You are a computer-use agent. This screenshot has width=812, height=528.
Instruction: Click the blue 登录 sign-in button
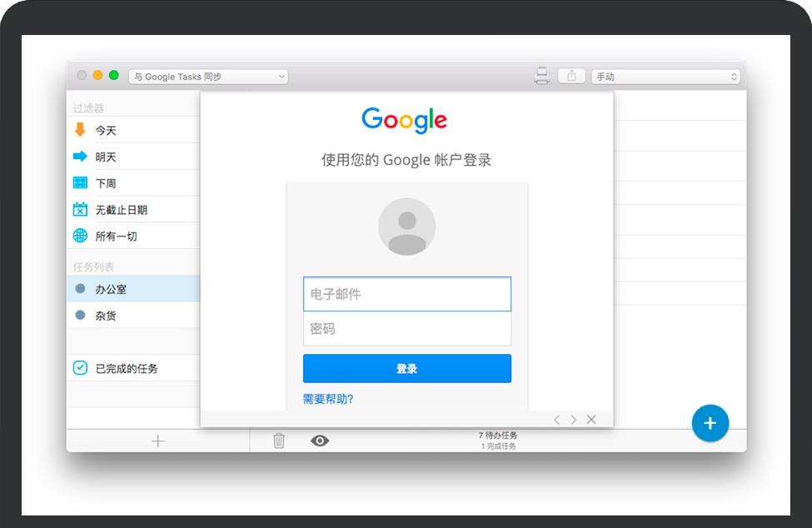coord(407,369)
